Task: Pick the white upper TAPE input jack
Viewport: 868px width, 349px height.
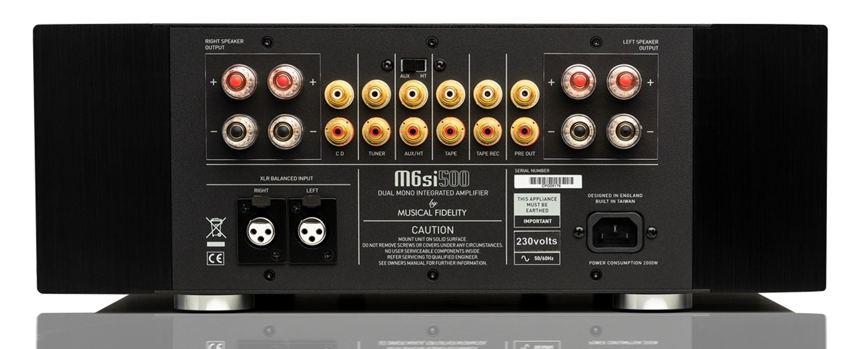Action: pyautogui.click(x=450, y=94)
